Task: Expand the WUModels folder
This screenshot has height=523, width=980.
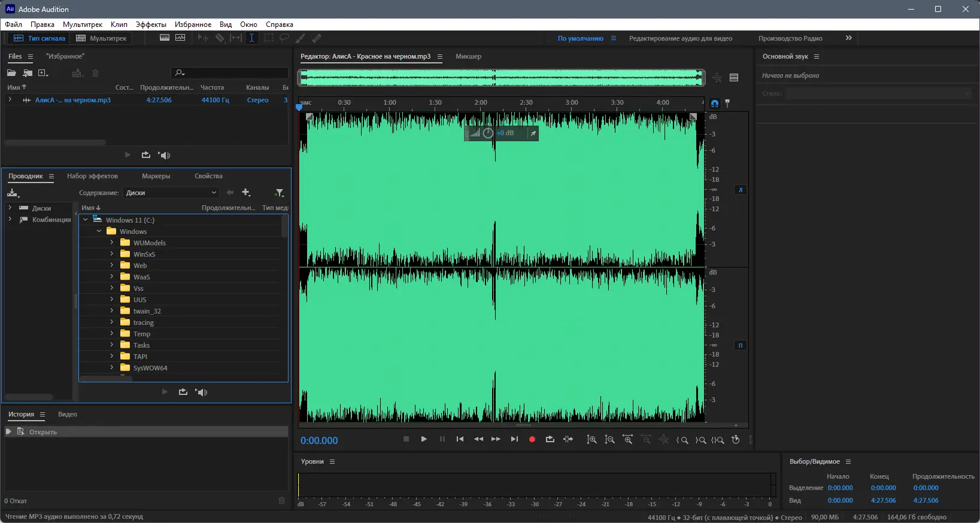Action: click(x=112, y=243)
